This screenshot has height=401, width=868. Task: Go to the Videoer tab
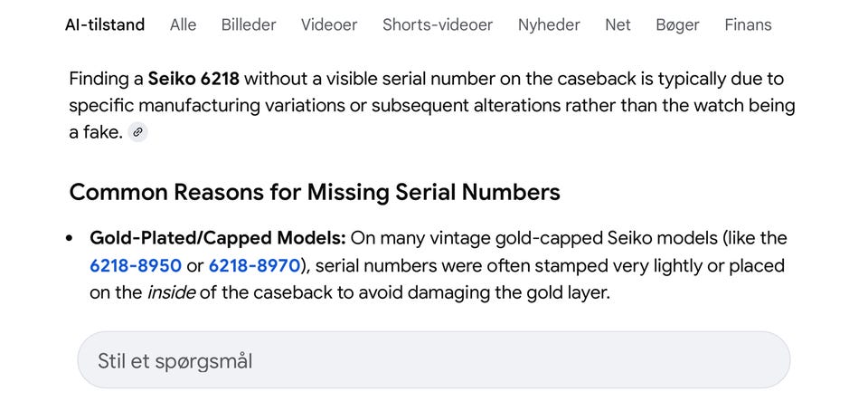click(329, 24)
